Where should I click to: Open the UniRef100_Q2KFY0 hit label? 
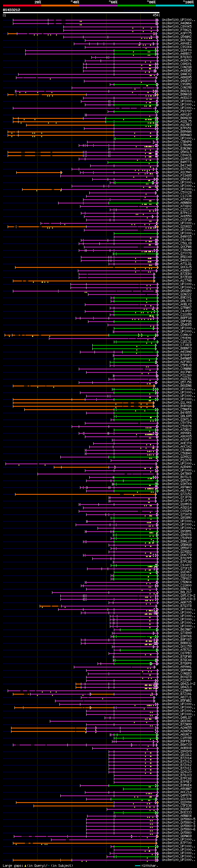point(176,50)
